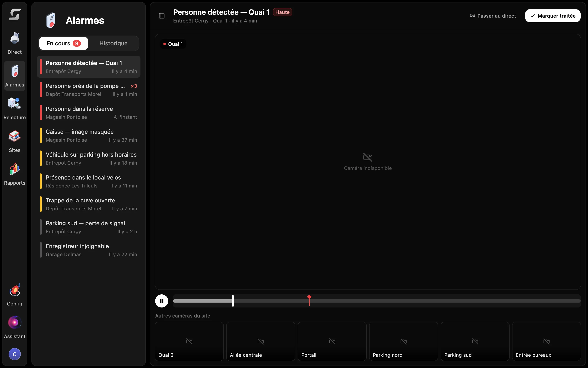Open the Sites section

(x=14, y=141)
